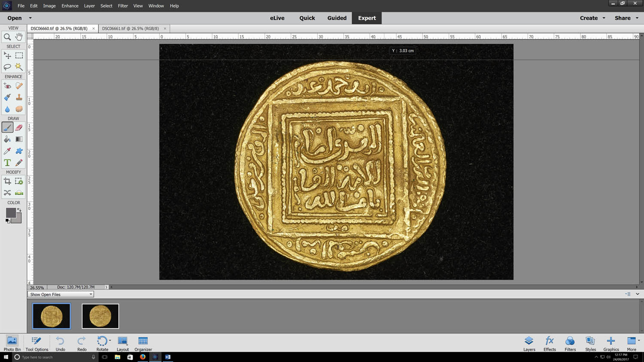This screenshot has width=644, height=362.
Task: Select the DSC06661 coin thumbnail in the Photo Bin
Action: (100, 316)
